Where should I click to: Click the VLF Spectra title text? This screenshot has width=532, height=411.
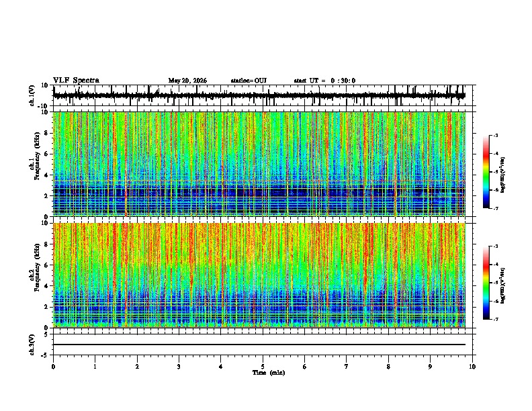click(x=76, y=81)
